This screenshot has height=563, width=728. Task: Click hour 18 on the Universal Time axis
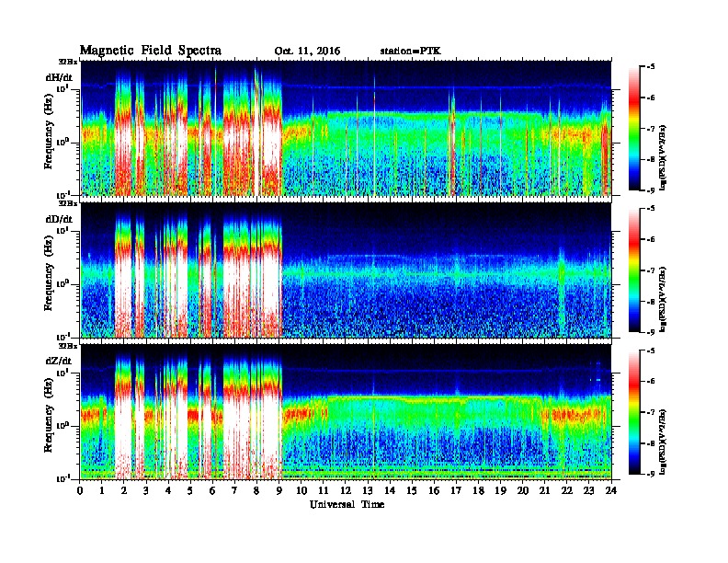478,490
